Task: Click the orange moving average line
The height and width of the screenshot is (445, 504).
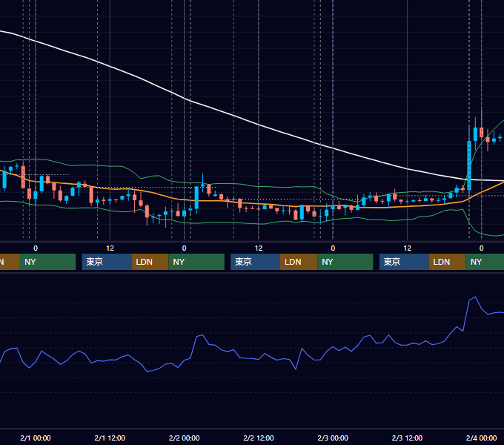Action: pyautogui.click(x=259, y=204)
